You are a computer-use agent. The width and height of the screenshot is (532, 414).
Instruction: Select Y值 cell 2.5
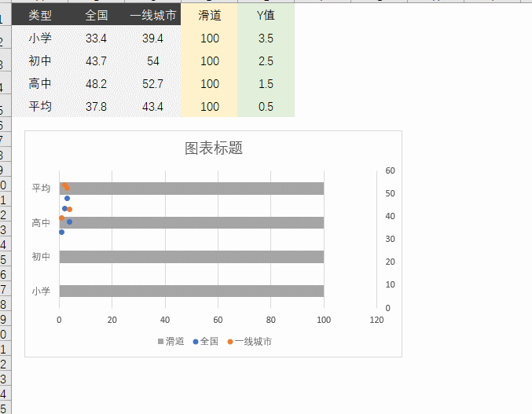[x=266, y=60]
